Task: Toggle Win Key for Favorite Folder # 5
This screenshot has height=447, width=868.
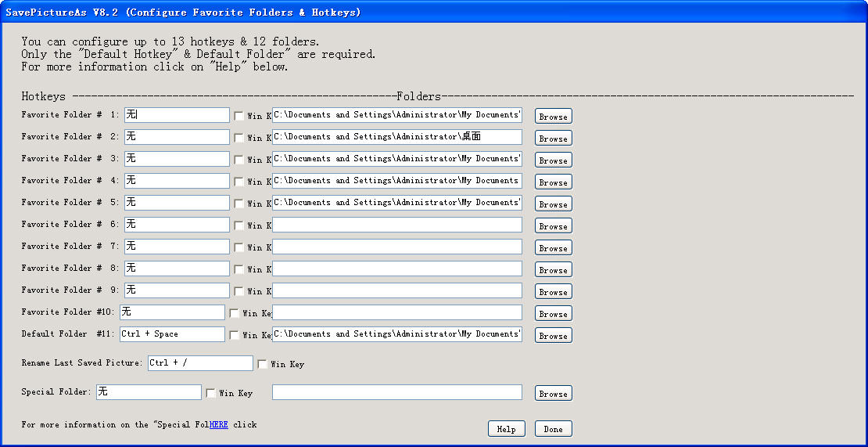Action: [239, 204]
